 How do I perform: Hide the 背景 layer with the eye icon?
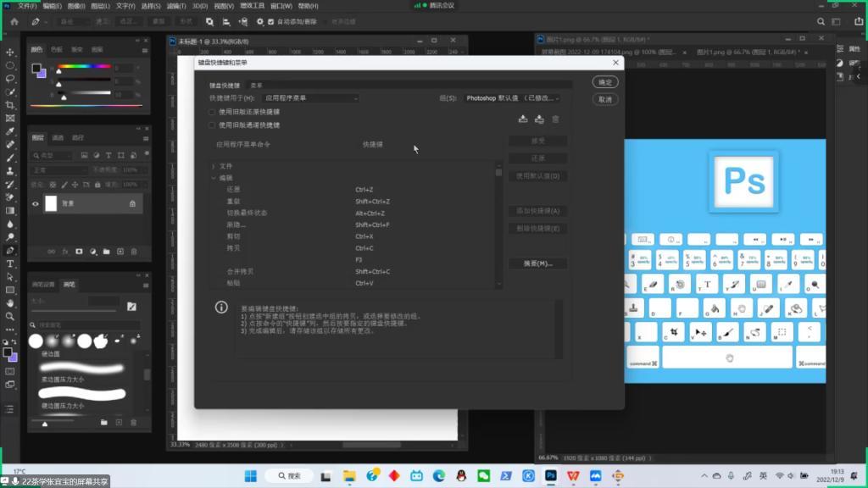(36, 203)
